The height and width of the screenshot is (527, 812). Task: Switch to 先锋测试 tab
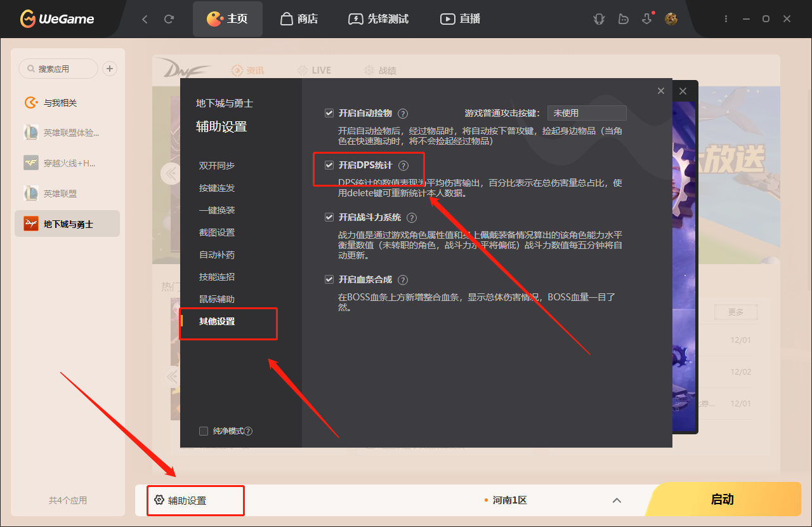379,19
